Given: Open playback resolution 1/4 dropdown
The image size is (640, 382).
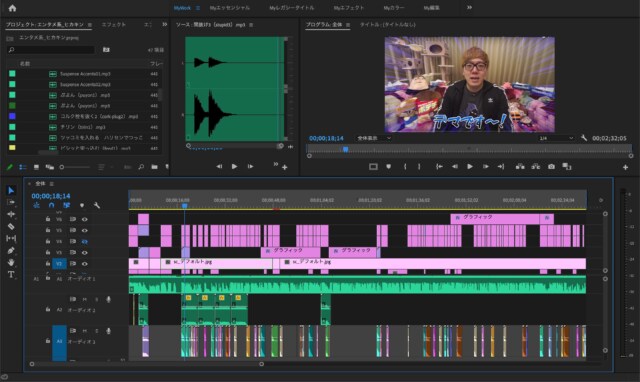Looking at the screenshot, I should click(556, 138).
